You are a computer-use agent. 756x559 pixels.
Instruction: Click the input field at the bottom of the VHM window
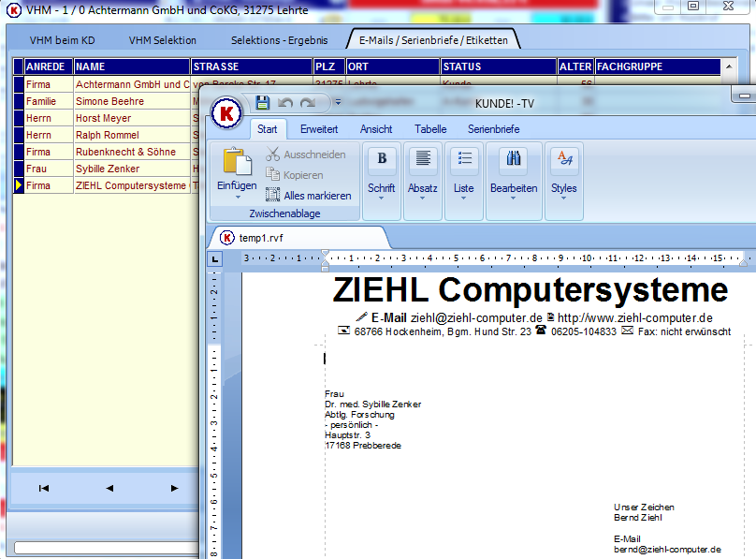[107, 548]
